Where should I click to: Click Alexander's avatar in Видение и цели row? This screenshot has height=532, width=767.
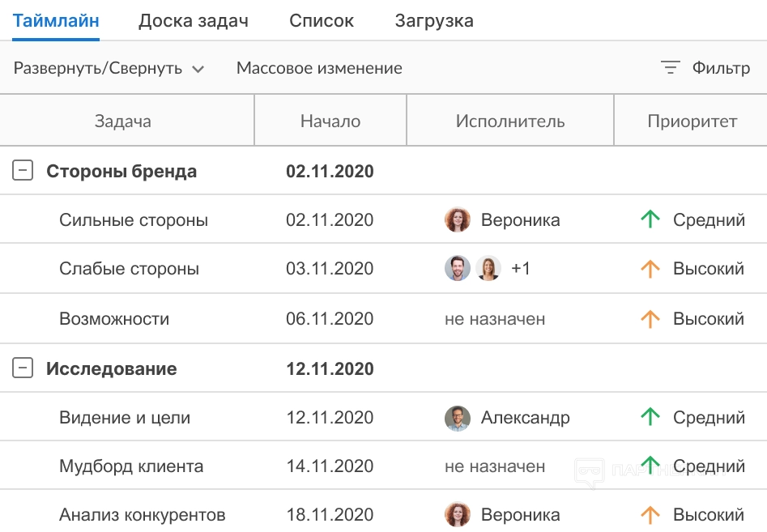pyautogui.click(x=458, y=418)
